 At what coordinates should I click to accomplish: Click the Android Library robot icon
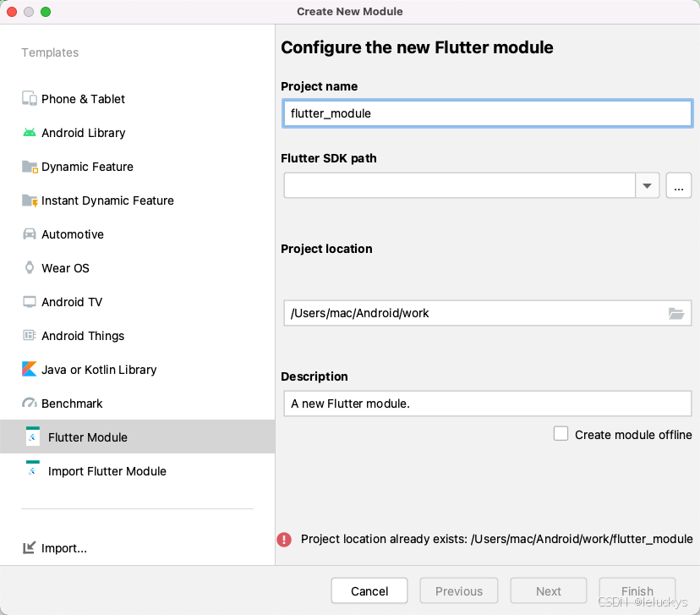pos(30,133)
